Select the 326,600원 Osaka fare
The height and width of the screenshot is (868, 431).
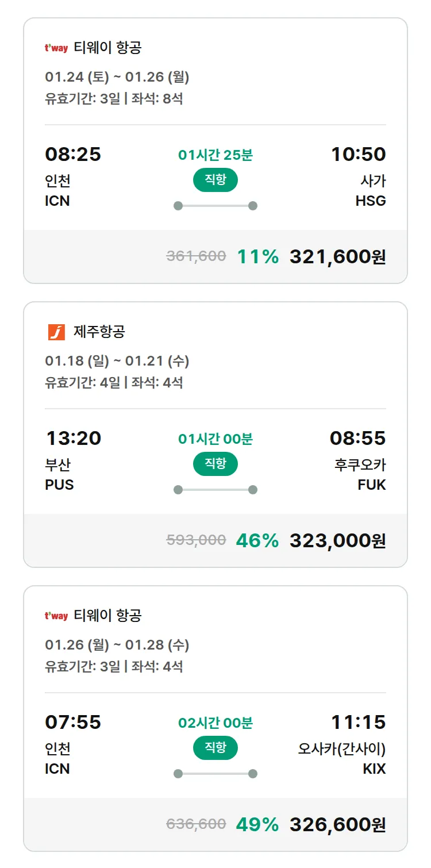[x=337, y=824]
